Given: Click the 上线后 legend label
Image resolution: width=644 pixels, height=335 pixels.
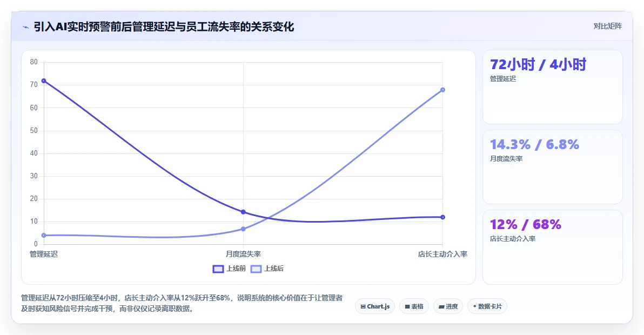Looking at the screenshot, I should click(x=274, y=269).
